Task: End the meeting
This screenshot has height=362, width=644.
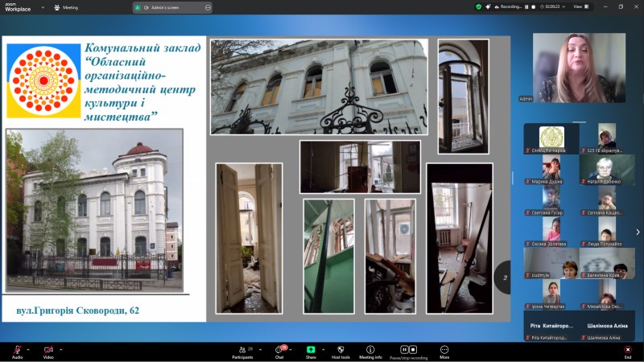Action: pos(628,350)
